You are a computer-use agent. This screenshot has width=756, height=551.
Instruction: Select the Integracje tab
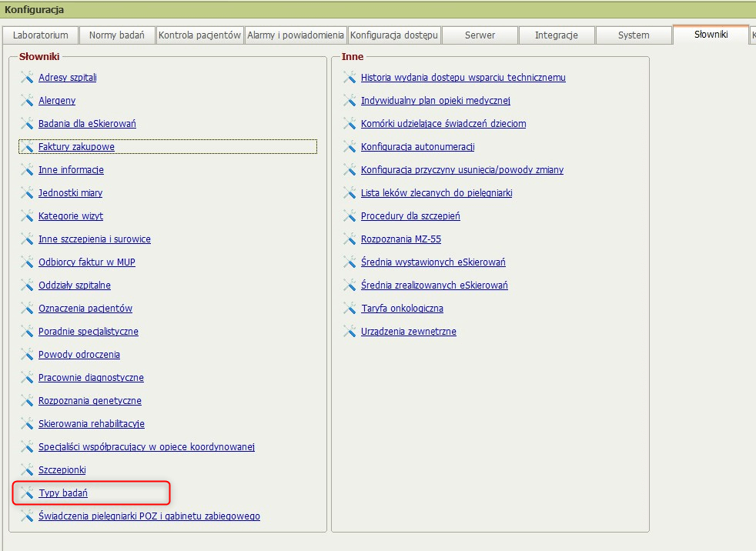556,35
